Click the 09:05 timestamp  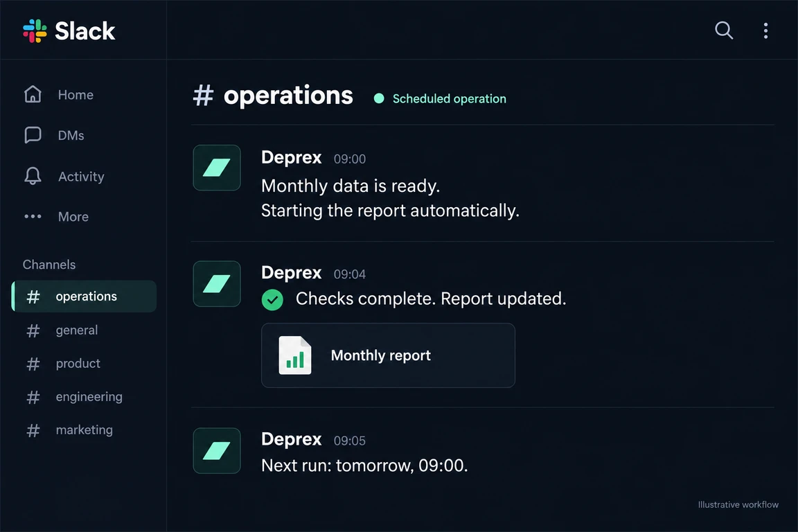350,441
